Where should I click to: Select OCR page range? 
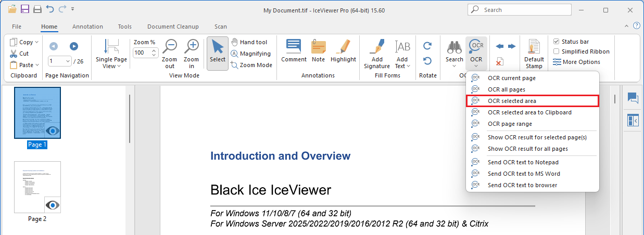click(x=533, y=124)
